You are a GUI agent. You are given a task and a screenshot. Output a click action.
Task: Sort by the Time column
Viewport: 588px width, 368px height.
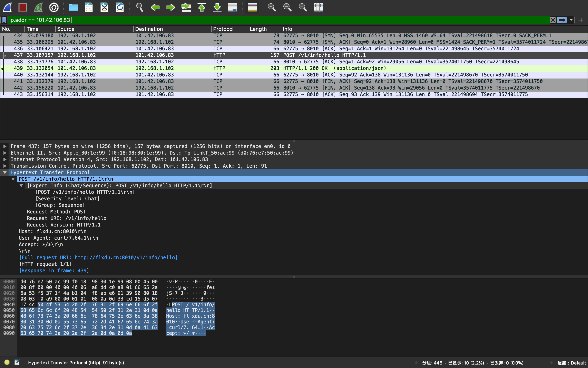[x=40, y=29]
